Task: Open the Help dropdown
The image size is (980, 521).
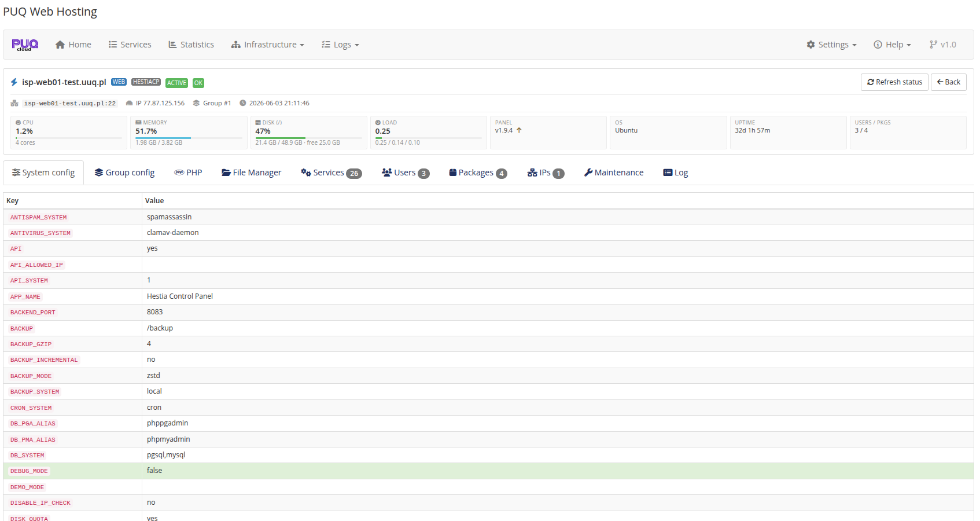Action: 892,45
